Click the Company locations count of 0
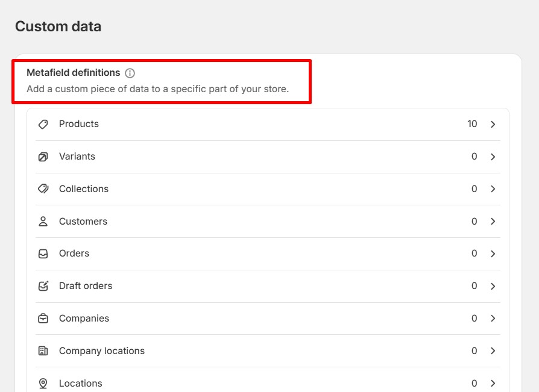This screenshot has width=539, height=392. [474, 351]
